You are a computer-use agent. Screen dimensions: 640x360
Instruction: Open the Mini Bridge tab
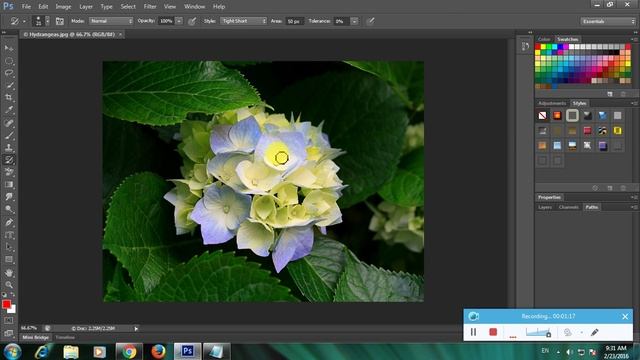(36, 338)
